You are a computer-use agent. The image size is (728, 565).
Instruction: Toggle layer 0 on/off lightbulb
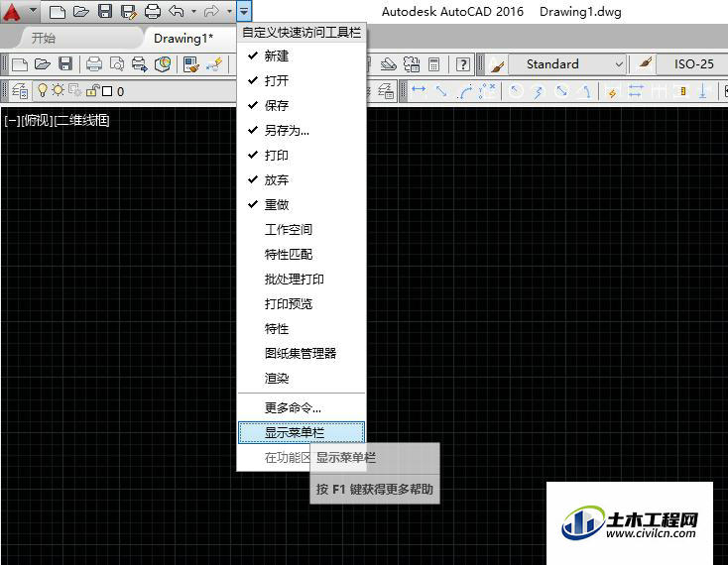(43, 90)
